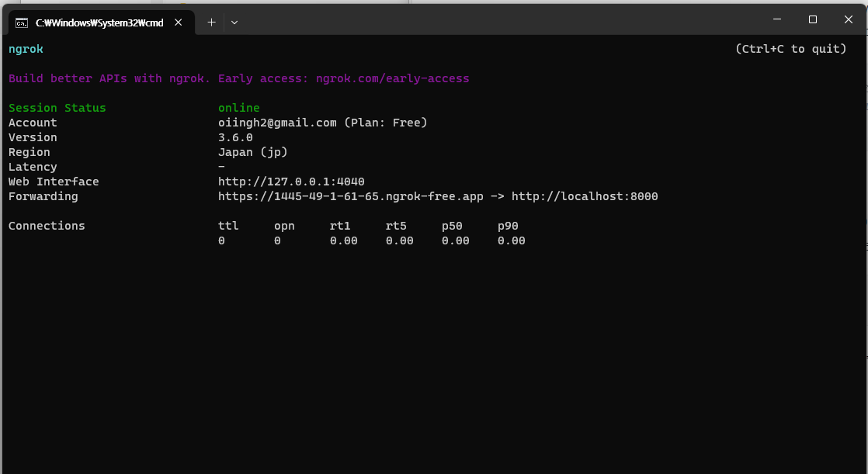The image size is (868, 474).
Task: Click the 'rt1' column header
Action: pyautogui.click(x=341, y=226)
